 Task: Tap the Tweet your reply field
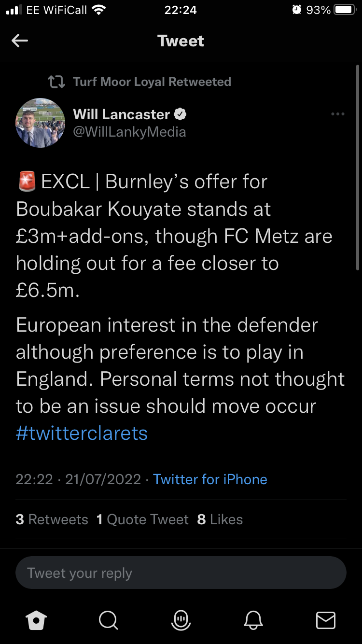pyautogui.click(x=181, y=573)
